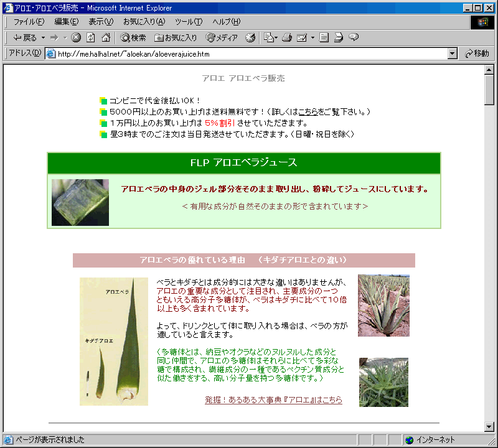Viewport: 498px width, 448px height.
Task: Click the aloe gel cube thumbnail
Action: [x=80, y=203]
